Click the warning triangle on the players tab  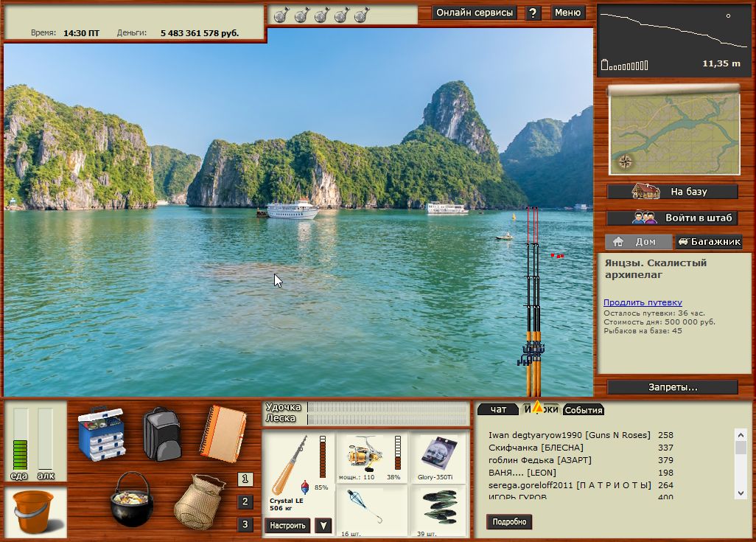537,407
